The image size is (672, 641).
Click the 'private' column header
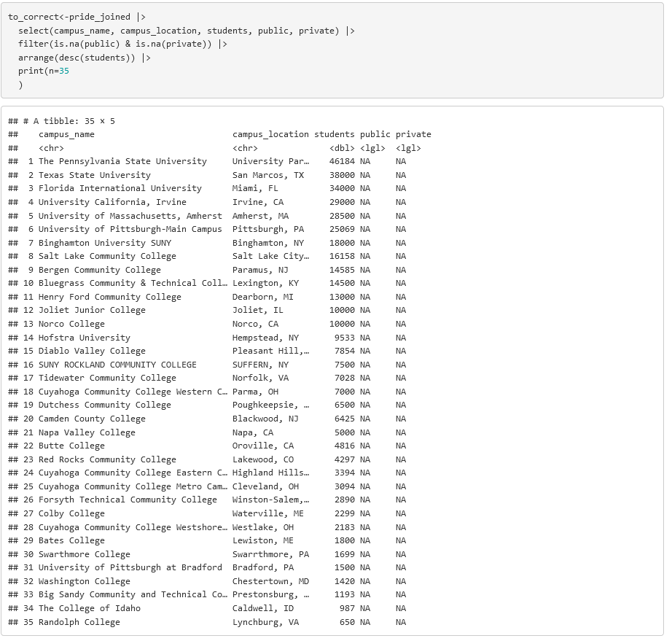tap(413, 135)
